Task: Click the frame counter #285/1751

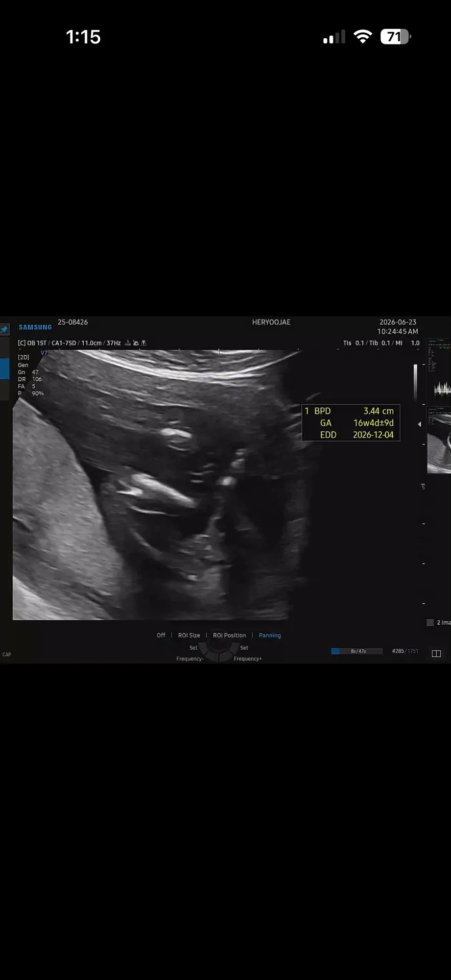Action: 405,651
